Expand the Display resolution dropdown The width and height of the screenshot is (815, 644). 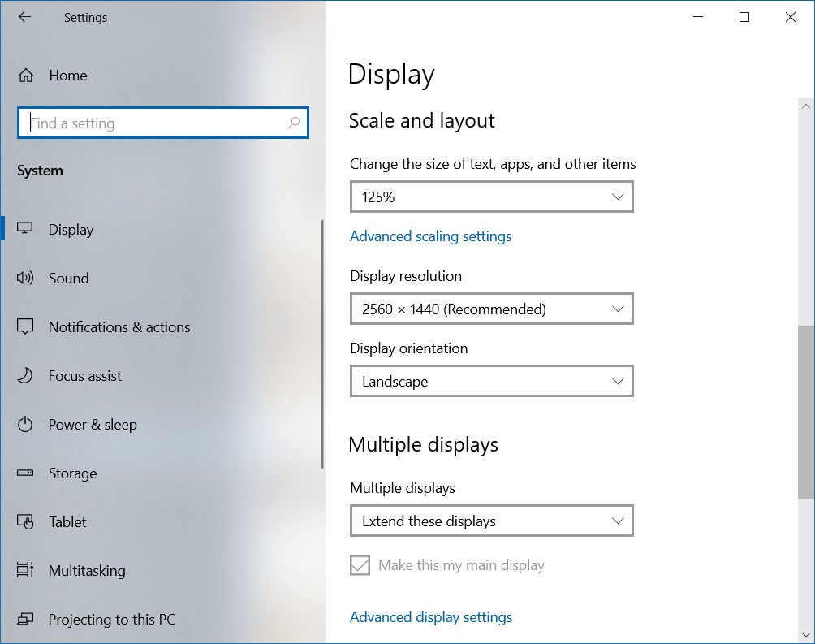(491, 309)
